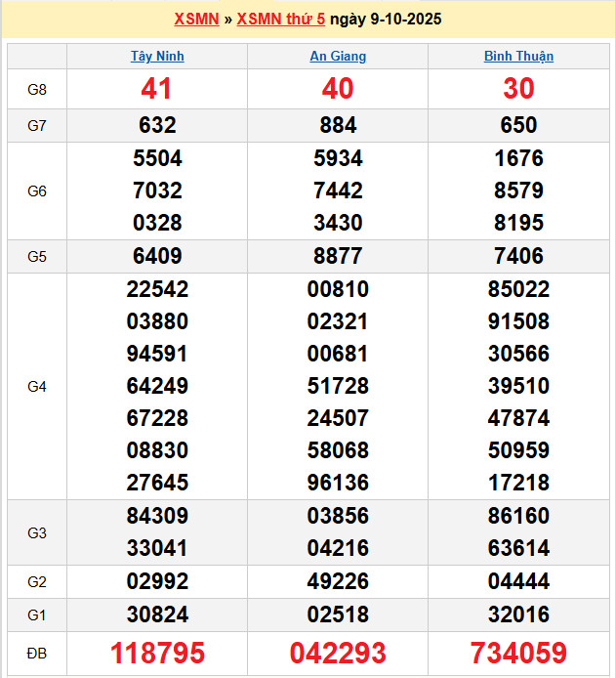
Task: Click Bình Thuận G8 result 30
Action: [518, 89]
